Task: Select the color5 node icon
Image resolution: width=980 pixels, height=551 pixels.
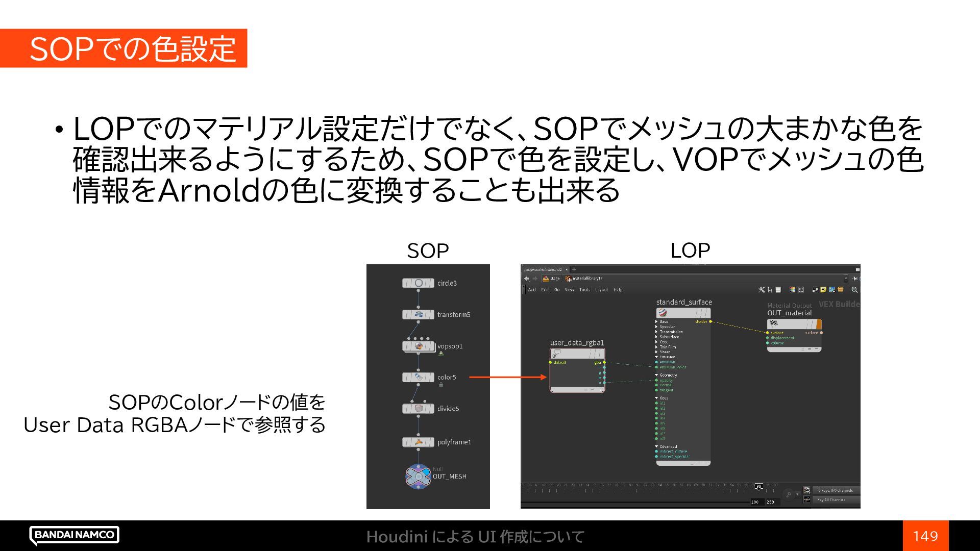Action: click(418, 378)
